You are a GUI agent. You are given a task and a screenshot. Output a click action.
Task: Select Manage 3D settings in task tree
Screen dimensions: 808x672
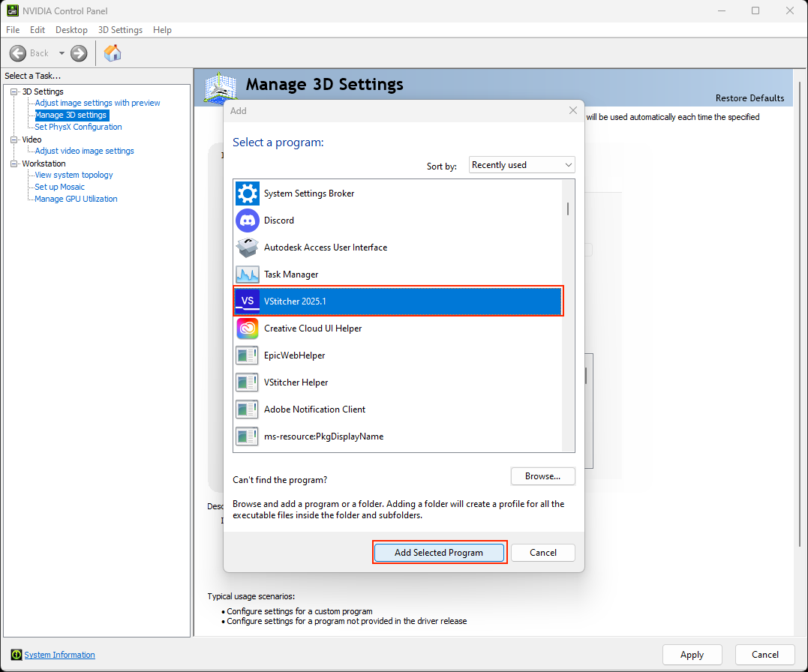(71, 115)
